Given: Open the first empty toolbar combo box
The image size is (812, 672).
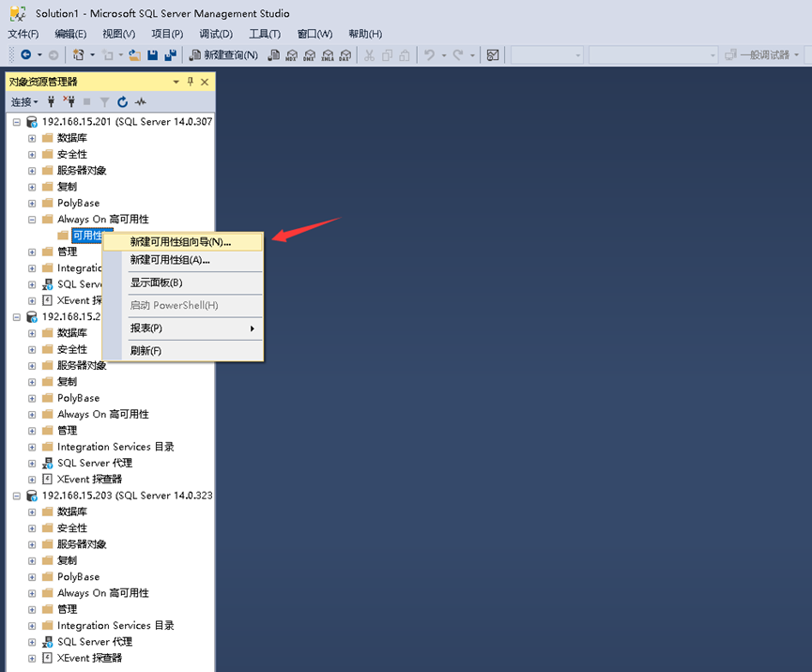Looking at the screenshot, I should pos(547,54).
